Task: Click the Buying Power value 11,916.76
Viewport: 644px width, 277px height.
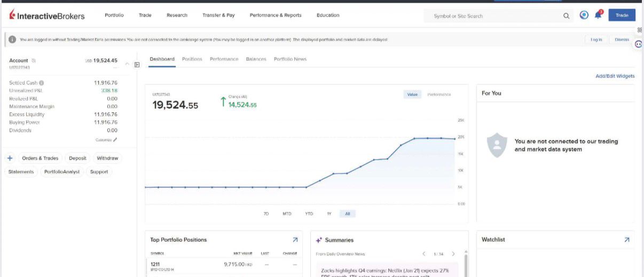Action: pyautogui.click(x=106, y=122)
